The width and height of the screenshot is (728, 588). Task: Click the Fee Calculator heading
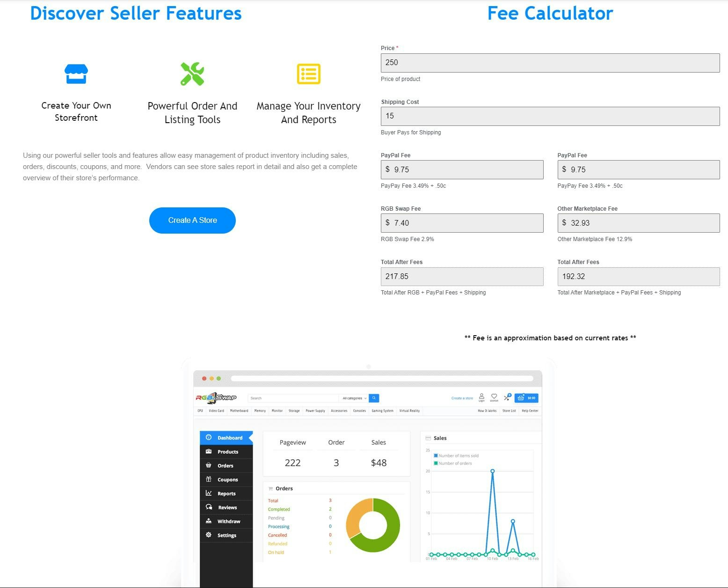click(550, 13)
